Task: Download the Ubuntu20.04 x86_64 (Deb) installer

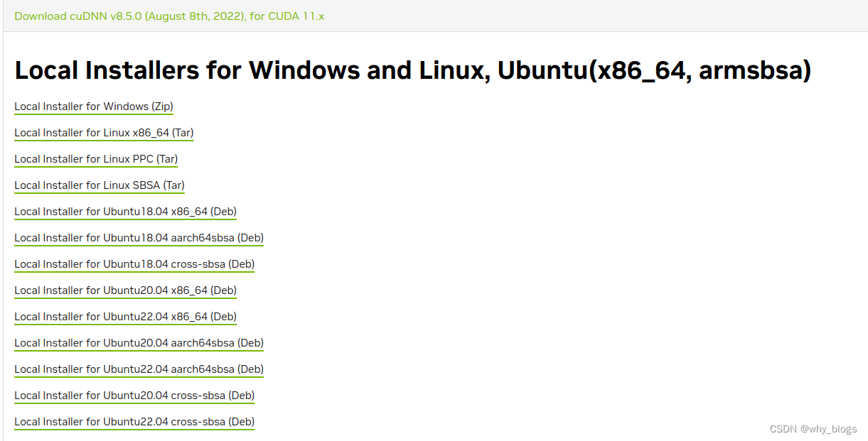Action: 125,290
